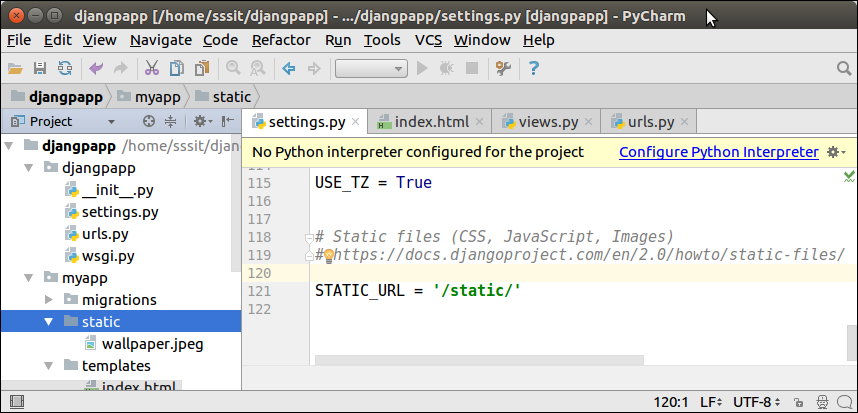This screenshot has width=858, height=413.
Task: Open the Navigate menu
Action: 161,40
